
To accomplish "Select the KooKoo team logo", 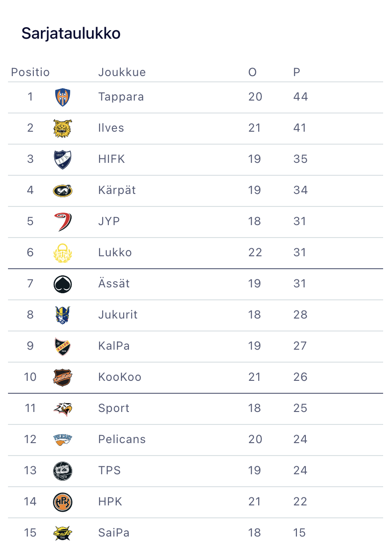I will 62,377.
